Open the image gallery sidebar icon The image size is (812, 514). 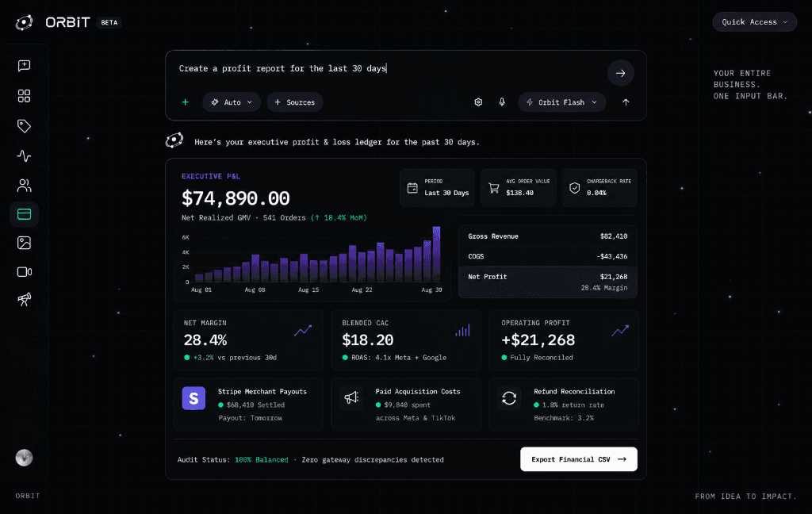[x=24, y=243]
